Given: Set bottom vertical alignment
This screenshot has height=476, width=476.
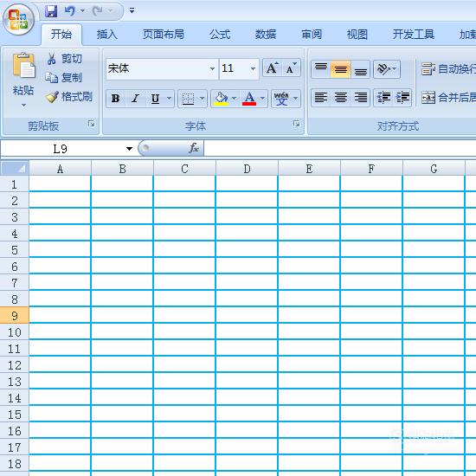Looking at the screenshot, I should click(x=360, y=69).
